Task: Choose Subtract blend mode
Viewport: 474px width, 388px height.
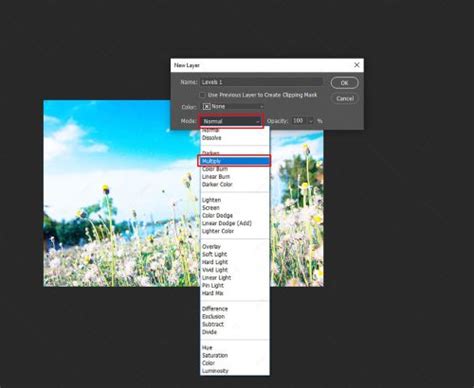Action: pos(235,324)
